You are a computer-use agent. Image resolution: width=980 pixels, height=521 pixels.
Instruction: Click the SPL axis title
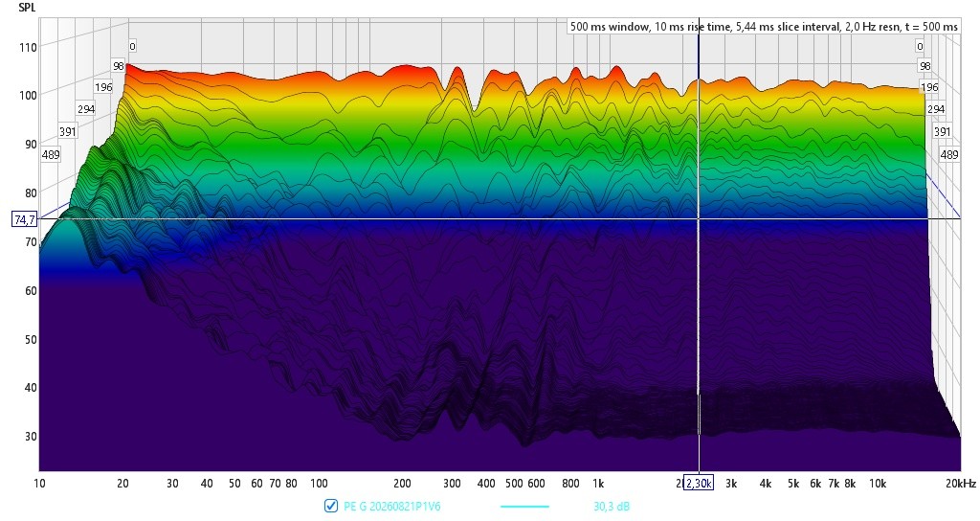tap(27, 8)
